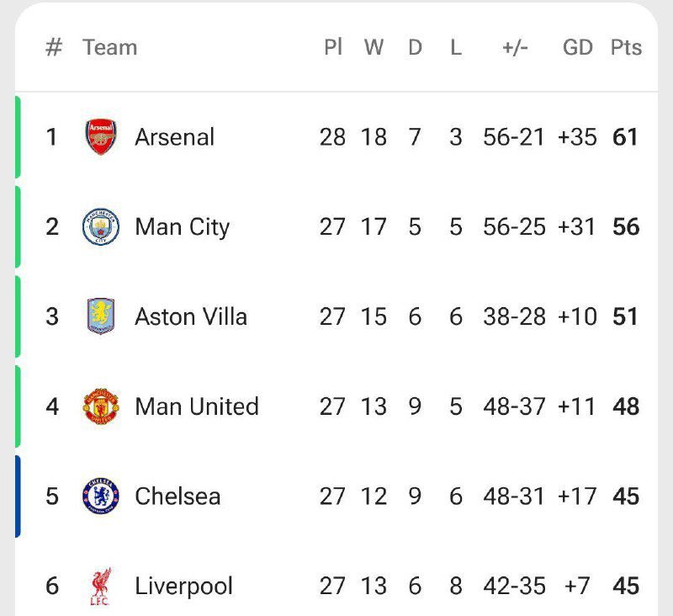Tap the Team column header
The image size is (673, 616).
pyautogui.click(x=110, y=47)
